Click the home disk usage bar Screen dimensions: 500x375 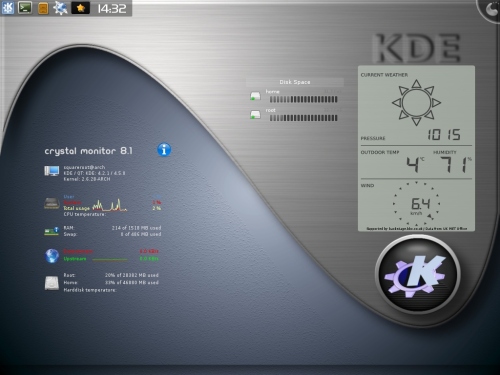(x=303, y=99)
